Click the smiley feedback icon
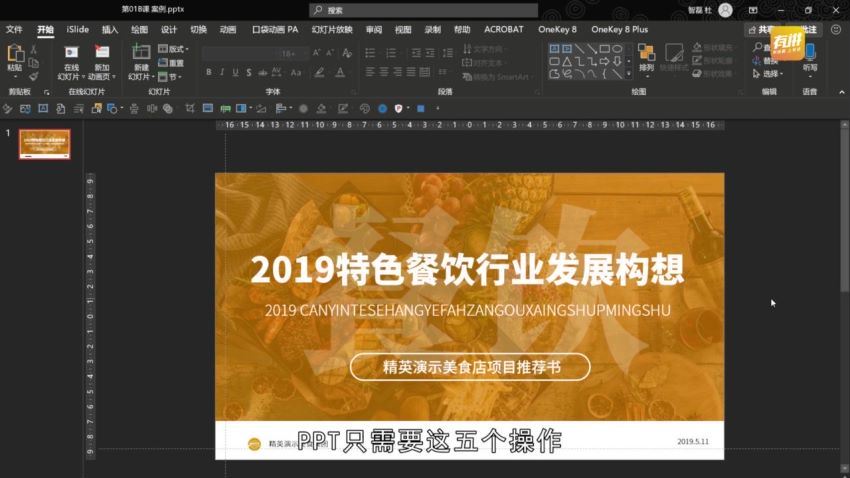The height and width of the screenshot is (478, 850). click(837, 30)
